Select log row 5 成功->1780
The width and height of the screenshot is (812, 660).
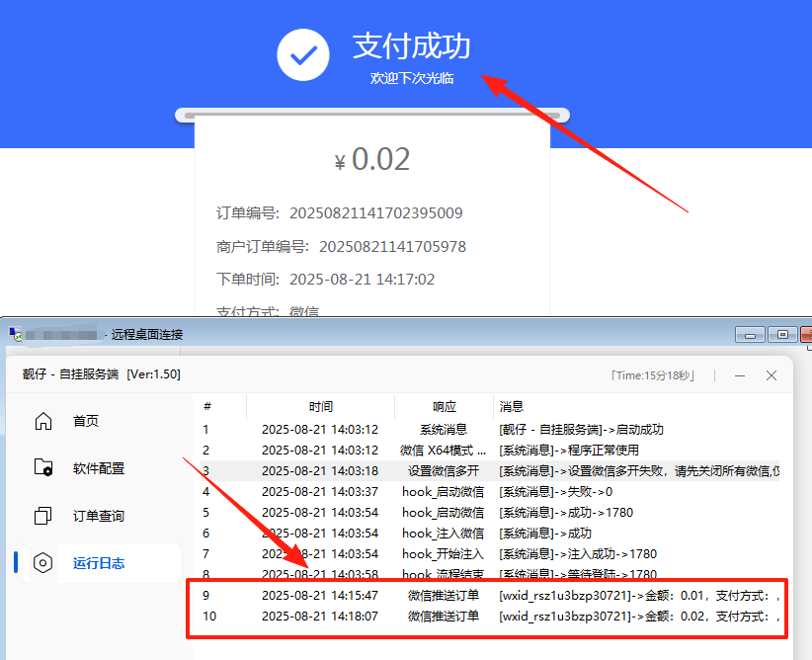coord(490,513)
